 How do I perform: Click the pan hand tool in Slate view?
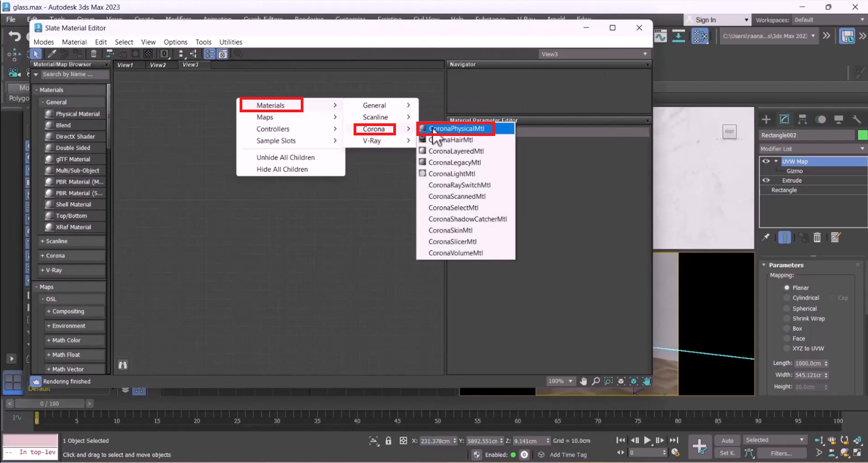coord(583,381)
